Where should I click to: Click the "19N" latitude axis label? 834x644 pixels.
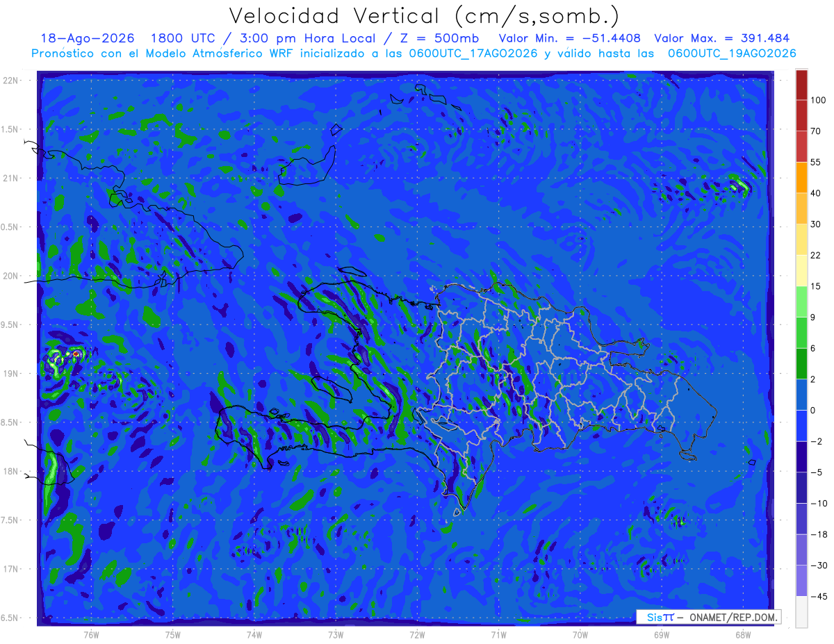[x=11, y=374]
